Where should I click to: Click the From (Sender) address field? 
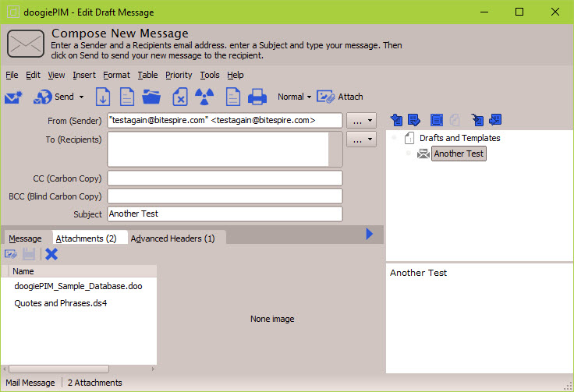(225, 120)
